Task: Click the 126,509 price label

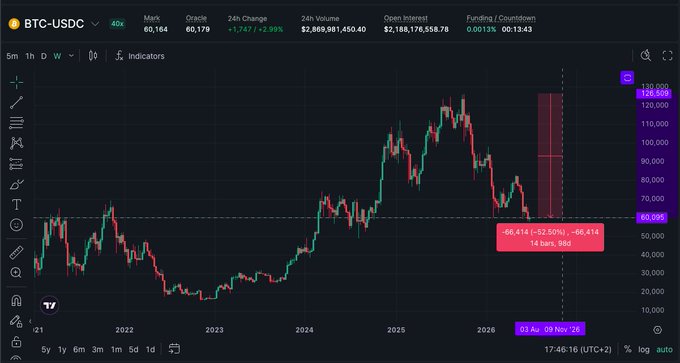Action: [654, 93]
